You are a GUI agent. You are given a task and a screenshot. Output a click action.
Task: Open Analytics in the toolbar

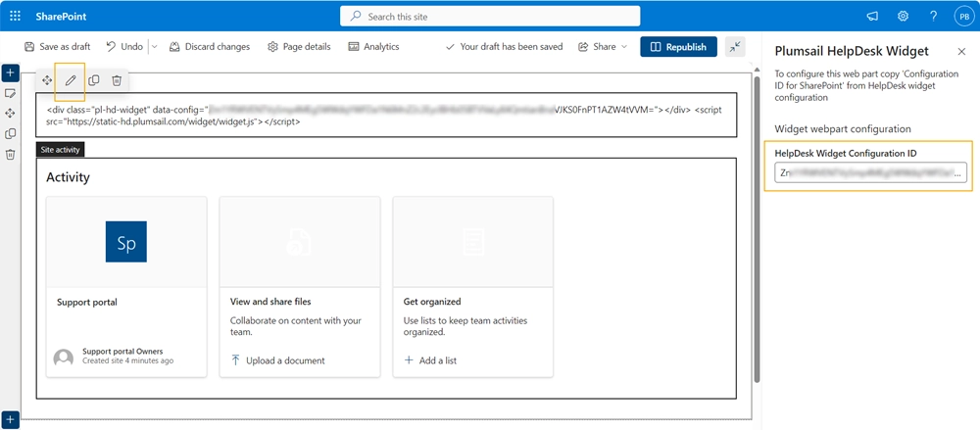click(x=373, y=46)
